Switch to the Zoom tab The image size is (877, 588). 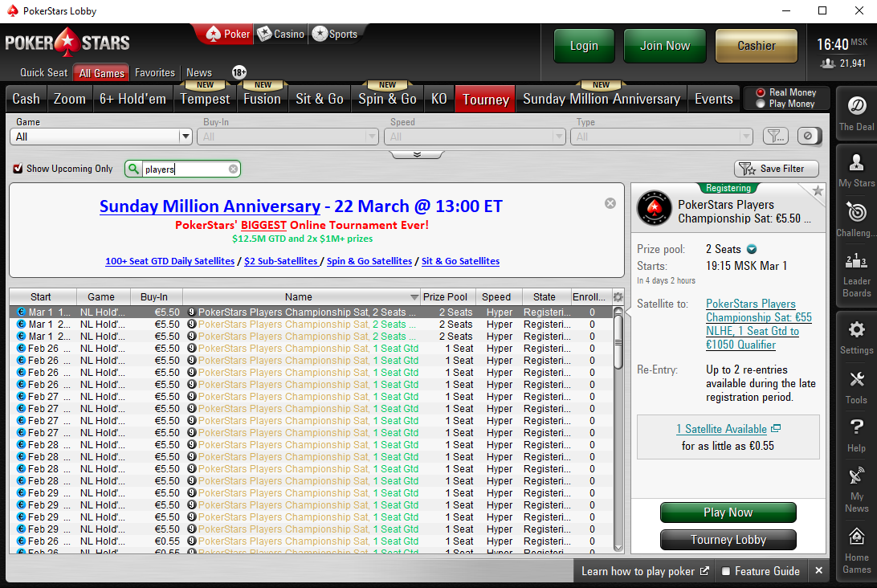[70, 99]
